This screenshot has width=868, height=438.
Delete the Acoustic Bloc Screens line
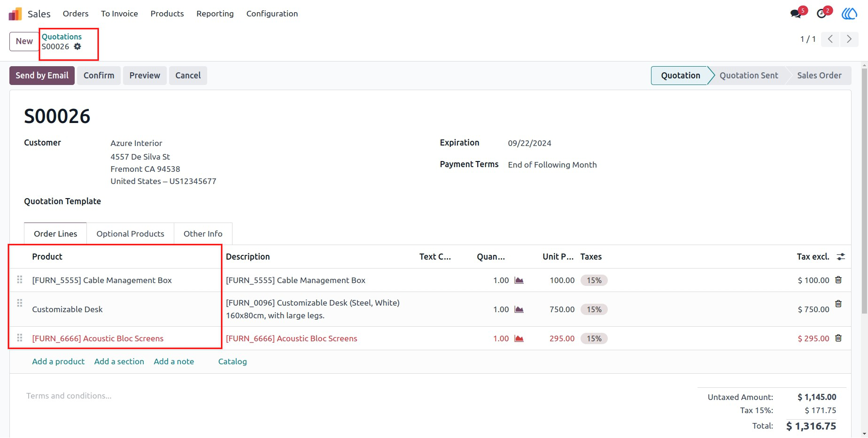point(838,338)
